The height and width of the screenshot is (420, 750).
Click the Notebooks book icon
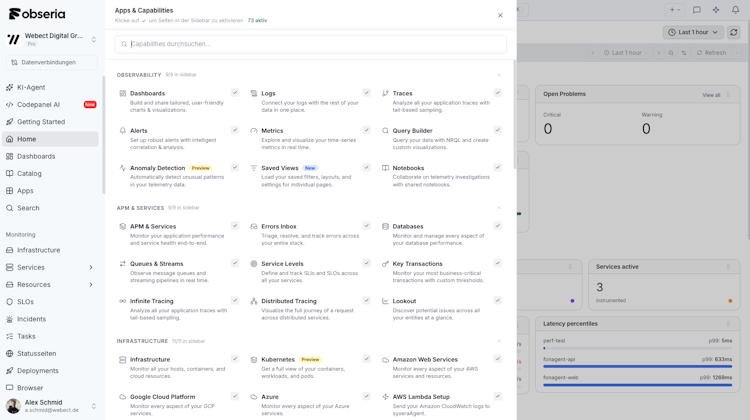coord(385,168)
